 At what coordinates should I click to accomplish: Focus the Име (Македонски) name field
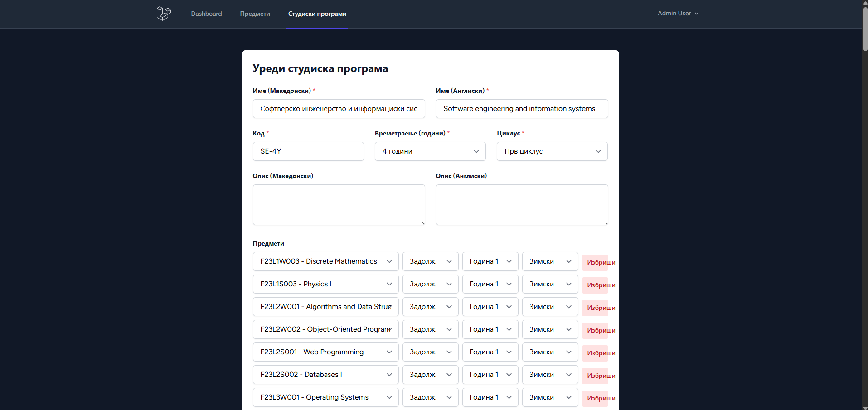[339, 109]
